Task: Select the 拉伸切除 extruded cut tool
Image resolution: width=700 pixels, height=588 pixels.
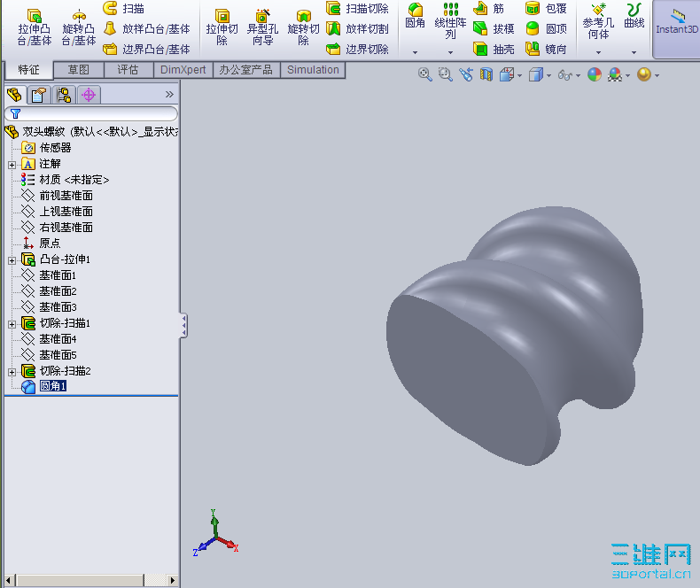Action: 222,27
